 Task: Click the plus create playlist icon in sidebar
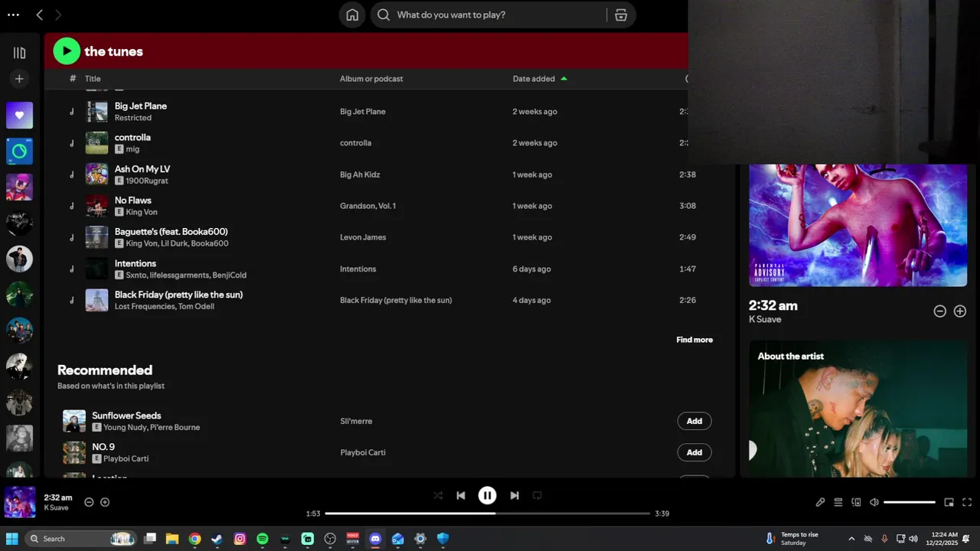[x=19, y=79]
